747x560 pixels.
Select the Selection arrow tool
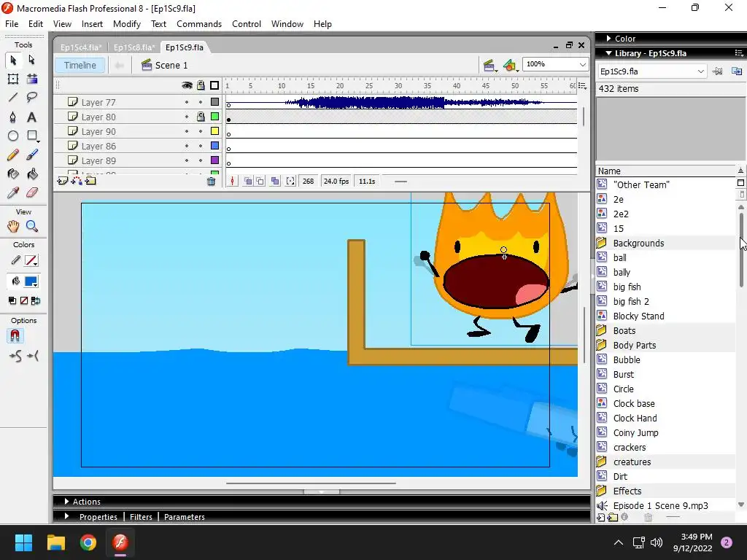(13, 60)
